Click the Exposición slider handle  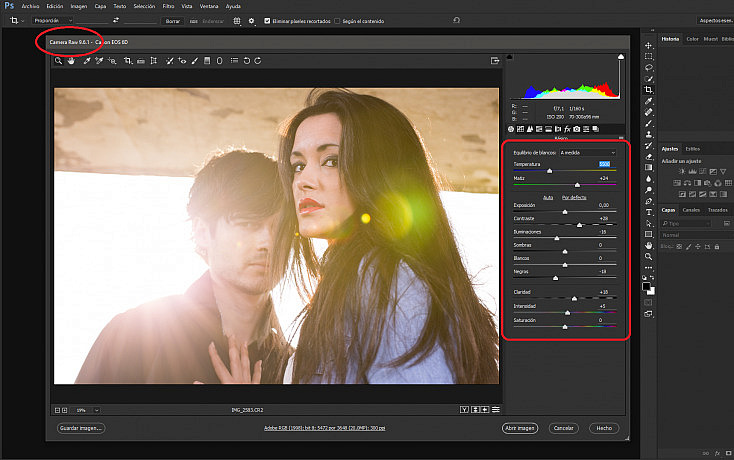coord(565,212)
